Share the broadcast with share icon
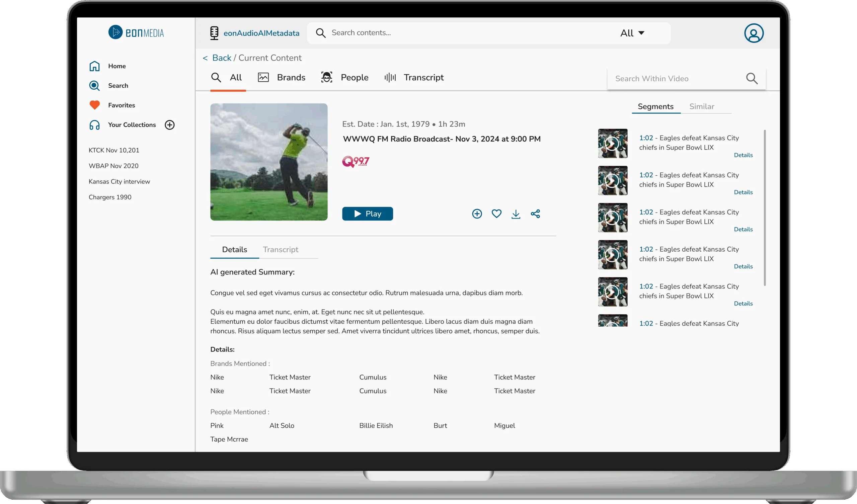 point(535,214)
